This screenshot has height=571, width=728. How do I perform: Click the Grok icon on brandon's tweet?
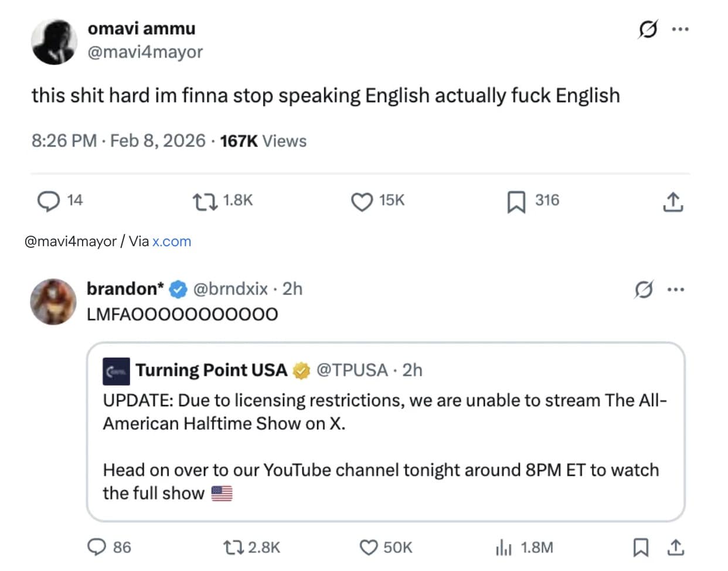click(644, 289)
